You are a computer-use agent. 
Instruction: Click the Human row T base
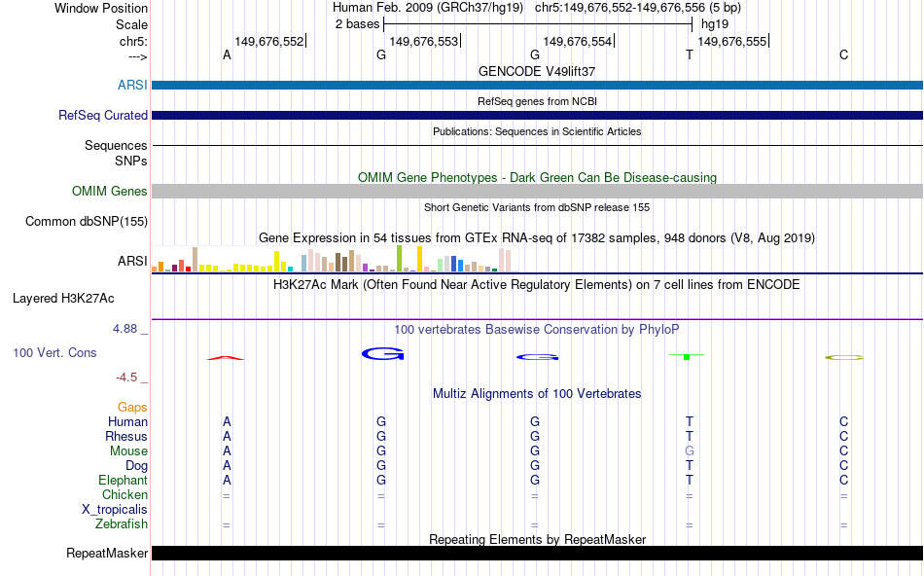[690, 422]
